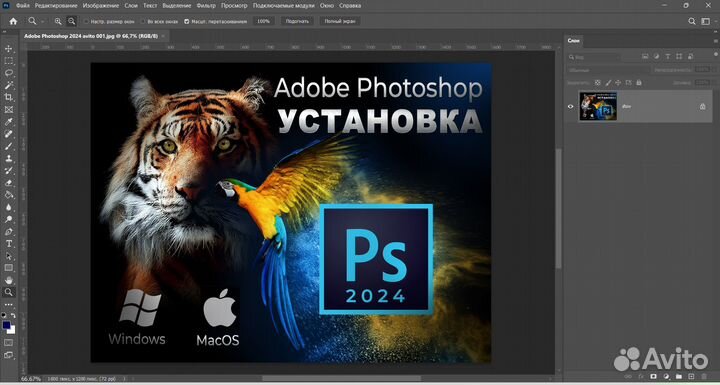Select the Clone Stamp tool

coord(9,159)
